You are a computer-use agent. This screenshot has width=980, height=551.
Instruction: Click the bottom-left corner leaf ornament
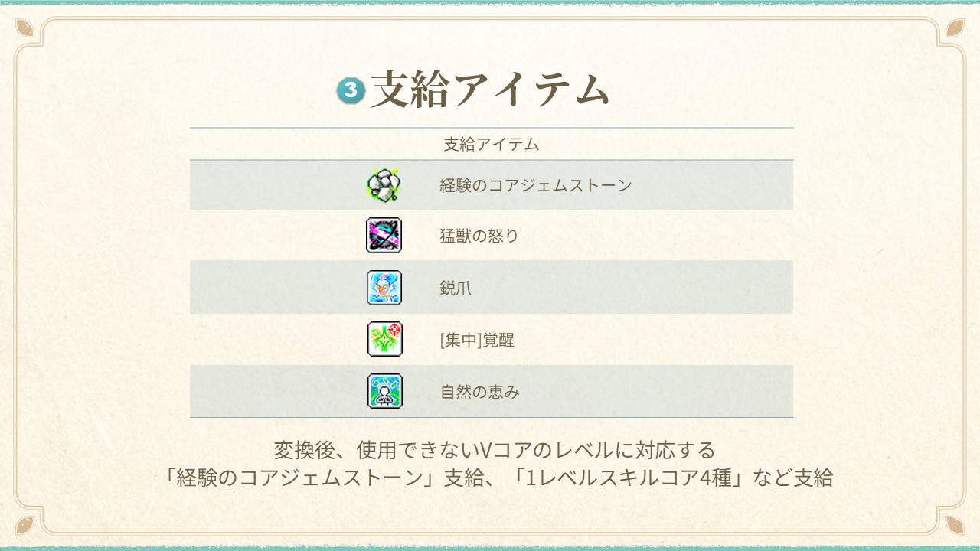pos(24,524)
